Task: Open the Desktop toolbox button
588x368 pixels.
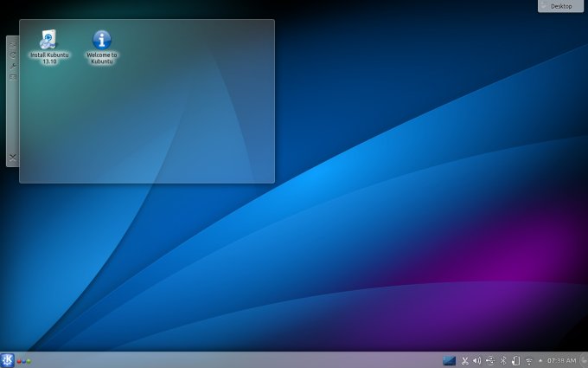Action: coord(560,6)
